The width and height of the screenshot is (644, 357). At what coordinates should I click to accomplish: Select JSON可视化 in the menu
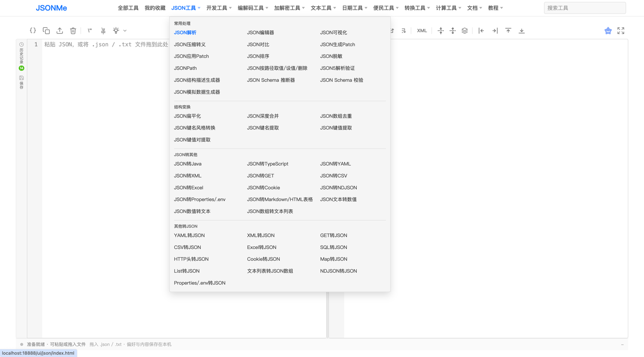[x=334, y=32]
